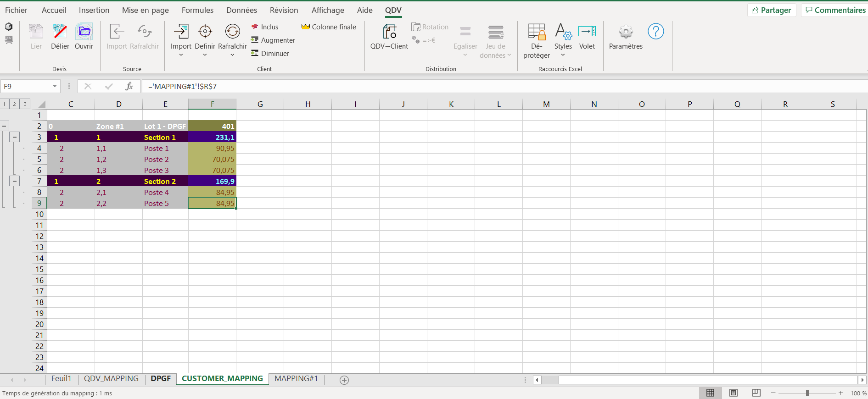Click inside the formula bar
This screenshot has height=399, width=868.
tap(505, 86)
